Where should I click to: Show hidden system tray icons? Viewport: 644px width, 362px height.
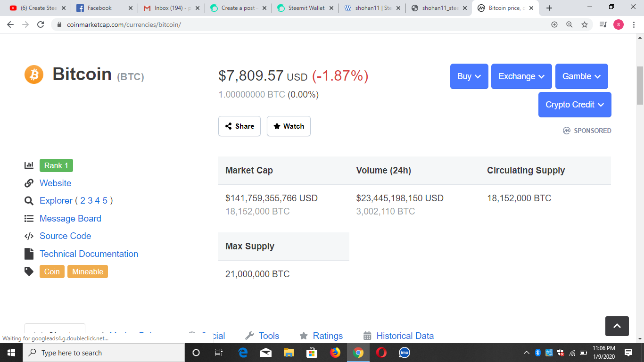click(x=527, y=353)
